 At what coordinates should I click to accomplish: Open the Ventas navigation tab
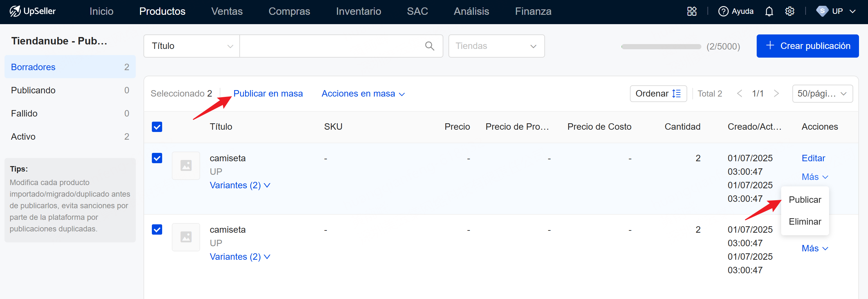tap(227, 11)
